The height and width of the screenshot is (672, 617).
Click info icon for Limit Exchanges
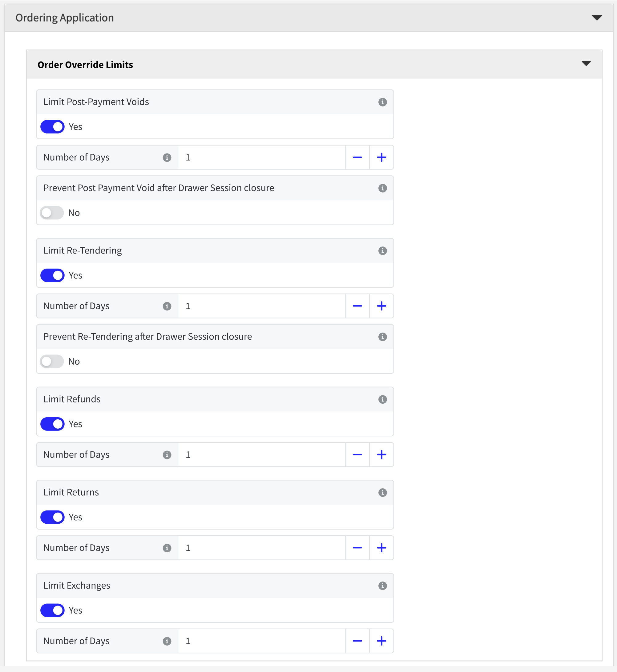pos(382,586)
